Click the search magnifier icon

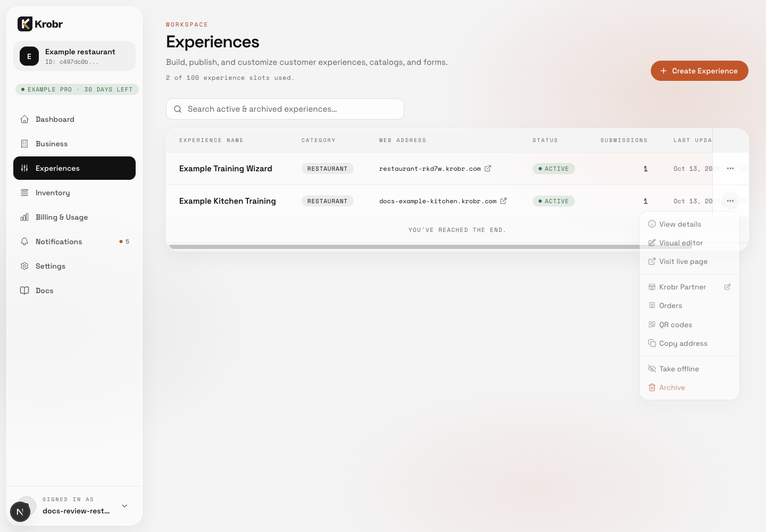pyautogui.click(x=178, y=109)
